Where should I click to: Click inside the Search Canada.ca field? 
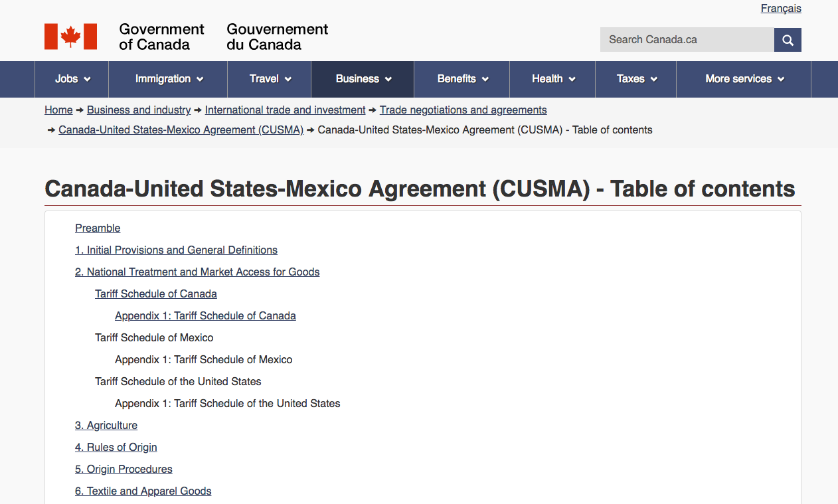(x=684, y=39)
